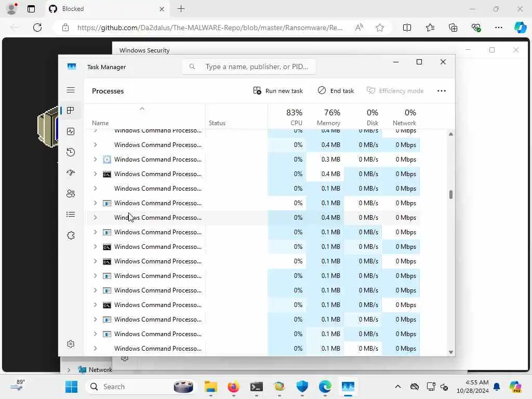Image resolution: width=532 pixels, height=399 pixels.
Task: Sort processes by CPU column
Action: click(287, 117)
